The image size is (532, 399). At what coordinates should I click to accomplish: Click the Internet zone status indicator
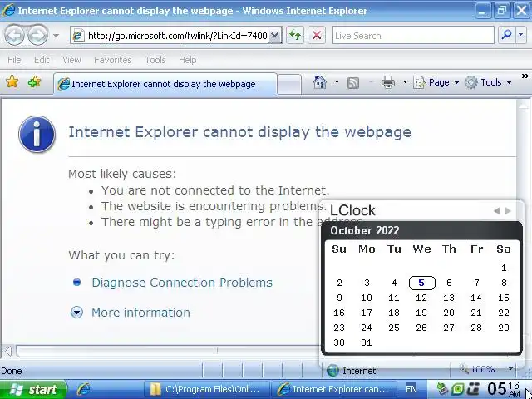pos(352,371)
